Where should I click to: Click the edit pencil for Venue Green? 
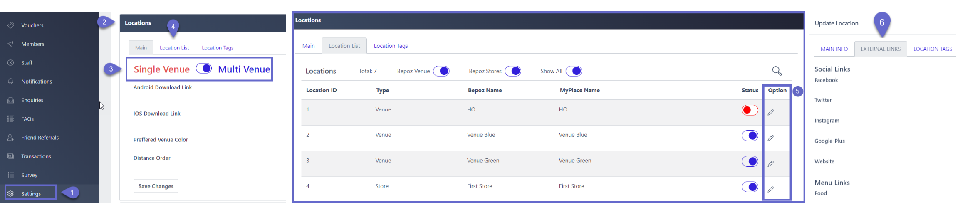[x=770, y=164]
